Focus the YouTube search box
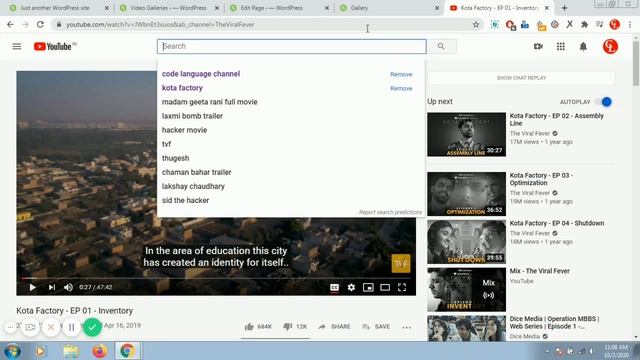 291,47
